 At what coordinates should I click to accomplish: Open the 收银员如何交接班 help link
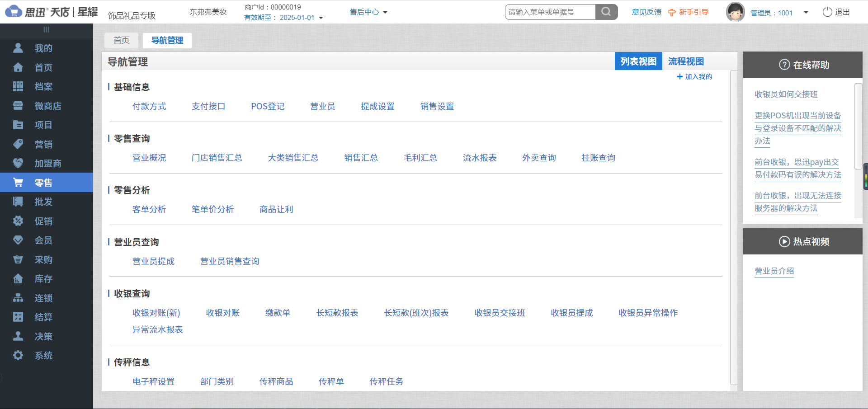tap(786, 94)
